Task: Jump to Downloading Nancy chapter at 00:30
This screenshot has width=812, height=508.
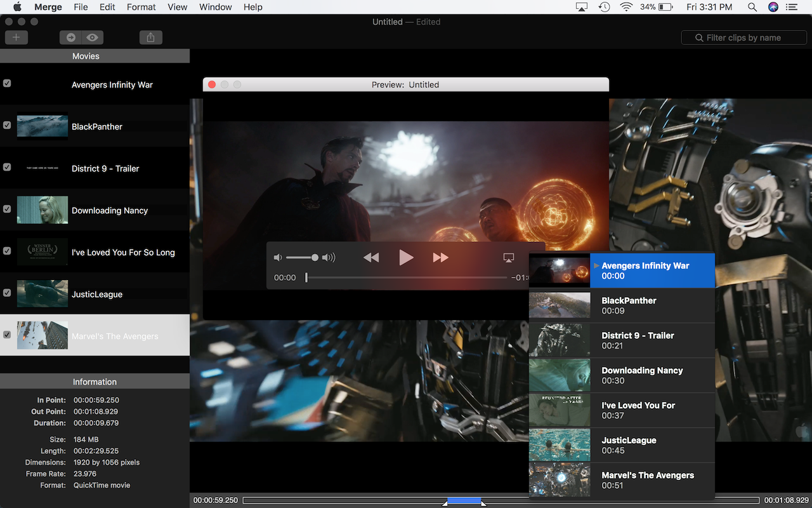Action: [x=622, y=375]
